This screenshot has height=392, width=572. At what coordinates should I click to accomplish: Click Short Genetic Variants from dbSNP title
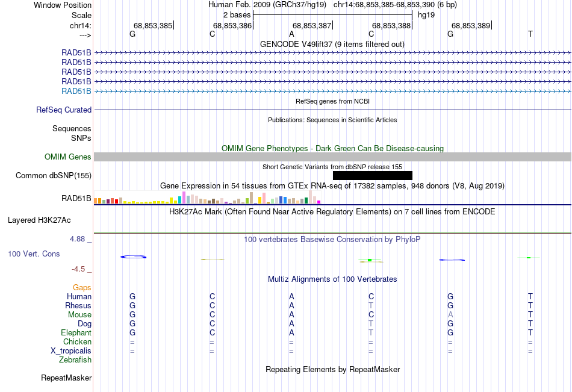pyautogui.click(x=332, y=167)
